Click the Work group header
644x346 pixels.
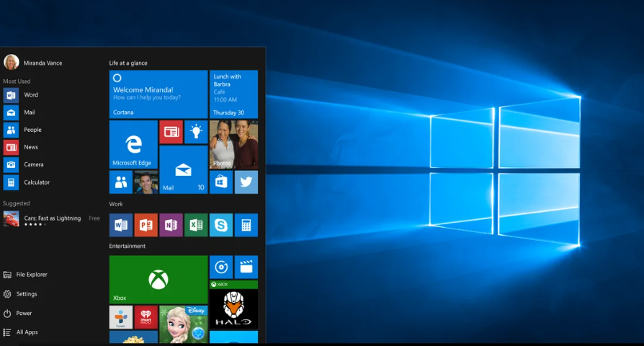tap(116, 204)
